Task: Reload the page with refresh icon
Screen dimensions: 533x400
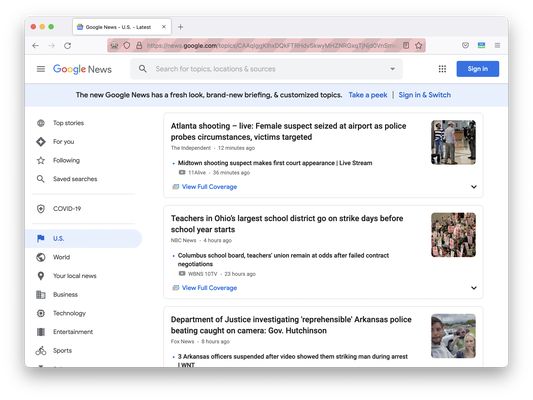Action: tap(68, 46)
